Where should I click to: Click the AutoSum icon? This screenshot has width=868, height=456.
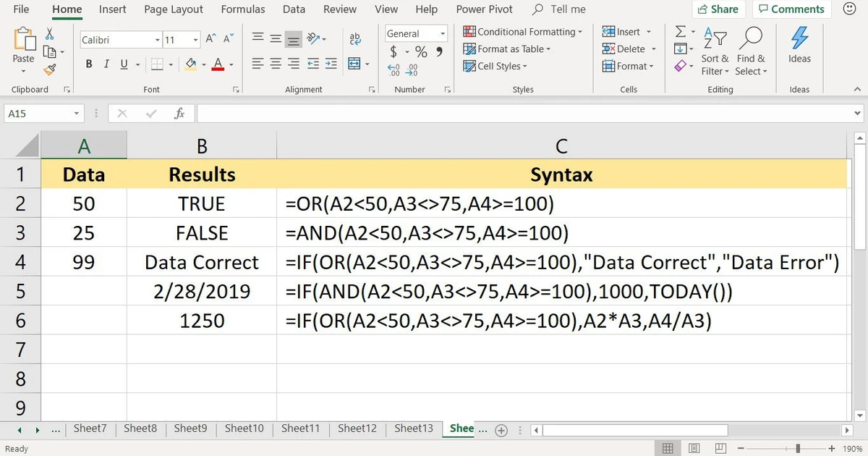click(680, 31)
